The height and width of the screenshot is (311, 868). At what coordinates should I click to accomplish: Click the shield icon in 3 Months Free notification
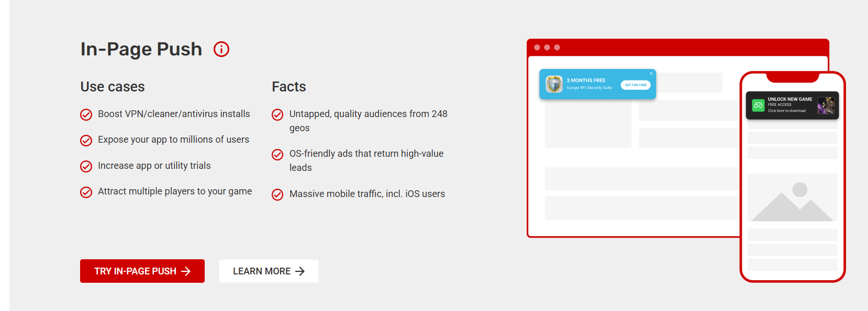[x=554, y=84]
